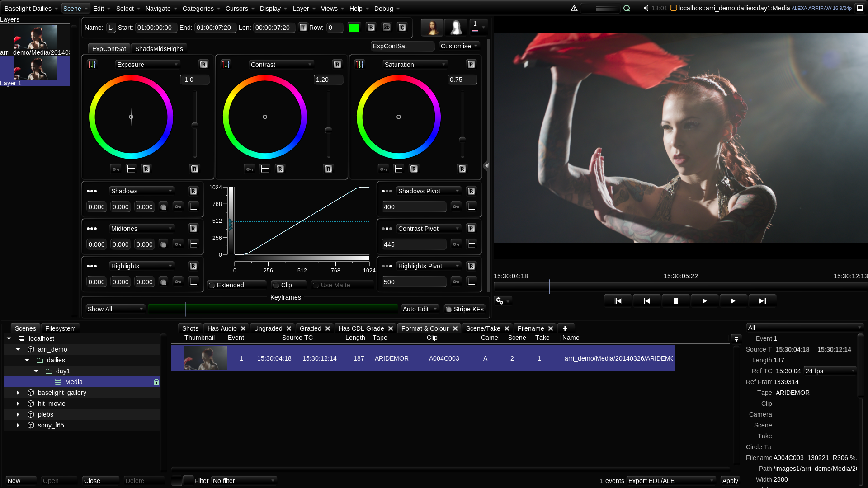Viewport: 868px width, 488px height.
Task: Toggle grid view icon beside Filter
Action: 189,480
